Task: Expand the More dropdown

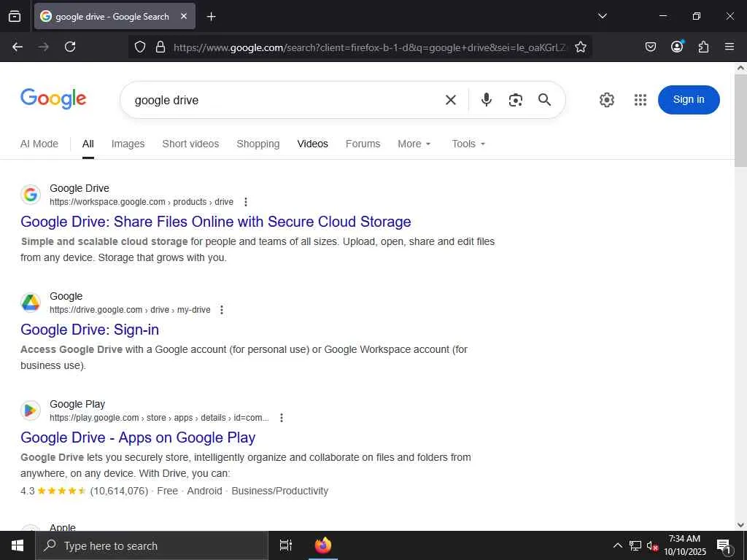Action: [414, 144]
